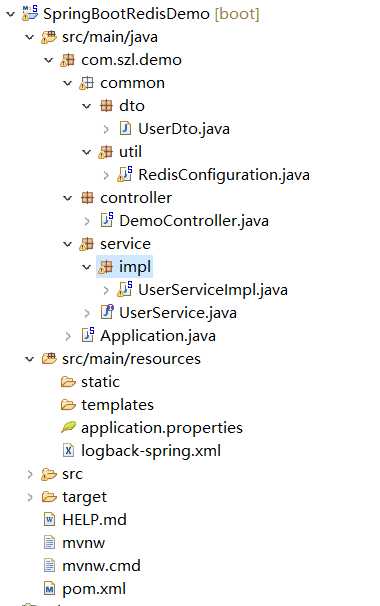Select the static folder
This screenshot has height=606, width=380.
[x=100, y=382]
